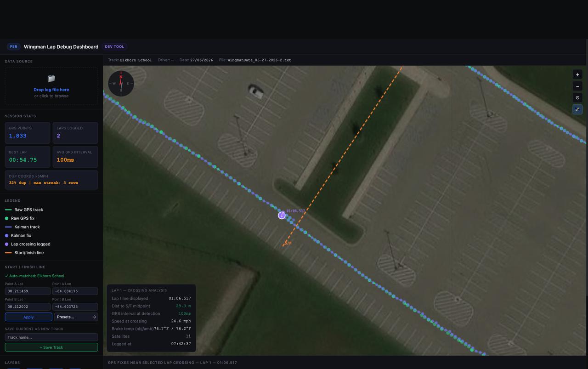Click the GPS Points stat card
Screen dimensions: 588x369
click(x=28, y=133)
